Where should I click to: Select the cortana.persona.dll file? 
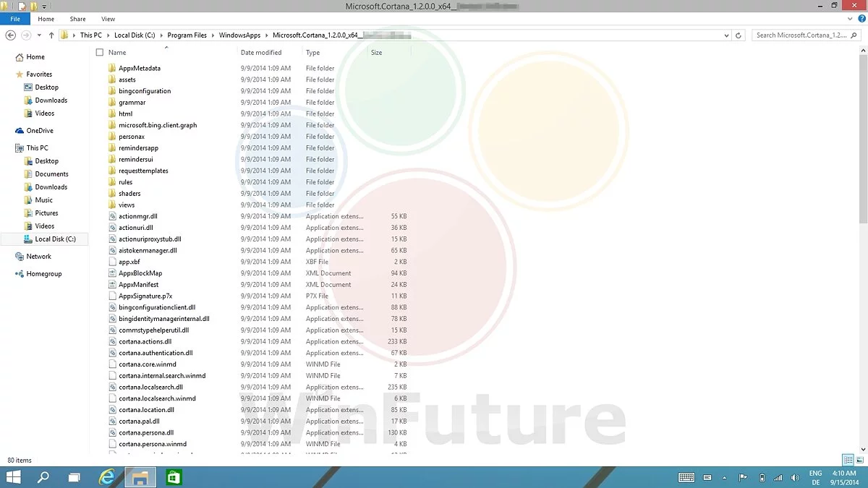[x=146, y=432]
